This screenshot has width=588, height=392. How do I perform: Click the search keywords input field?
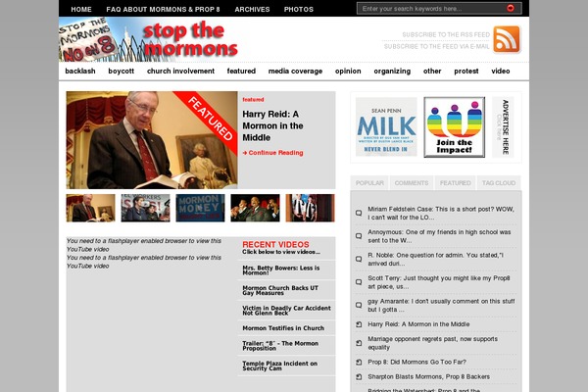[x=431, y=8]
